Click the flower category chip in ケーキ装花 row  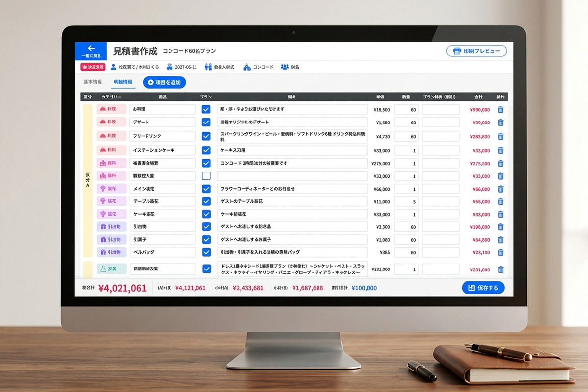coord(111,214)
